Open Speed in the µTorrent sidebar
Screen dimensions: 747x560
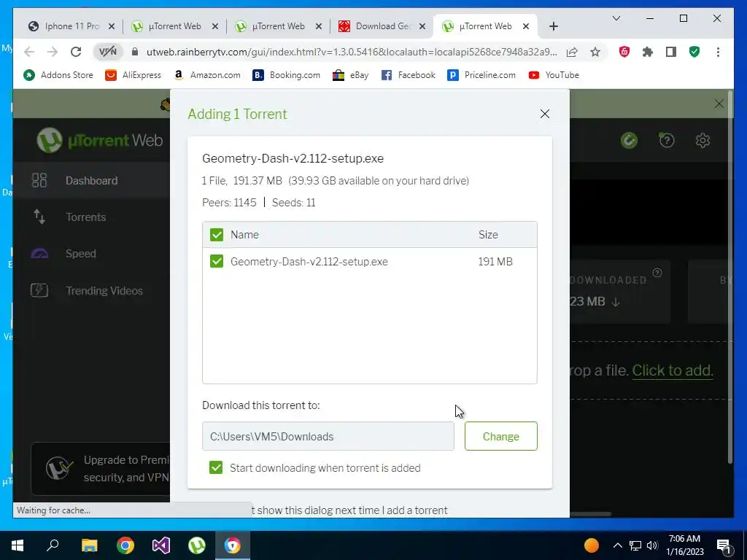[80, 253]
